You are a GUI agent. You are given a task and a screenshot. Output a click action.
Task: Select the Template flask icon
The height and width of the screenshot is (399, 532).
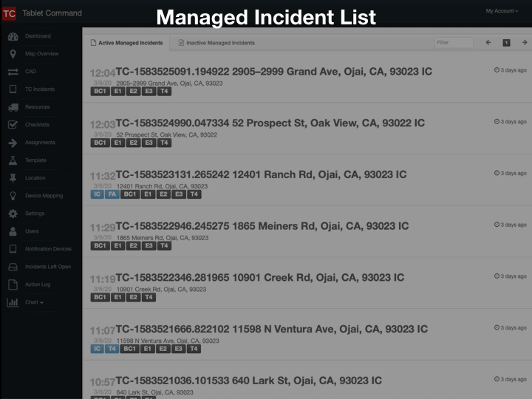[x=13, y=160]
